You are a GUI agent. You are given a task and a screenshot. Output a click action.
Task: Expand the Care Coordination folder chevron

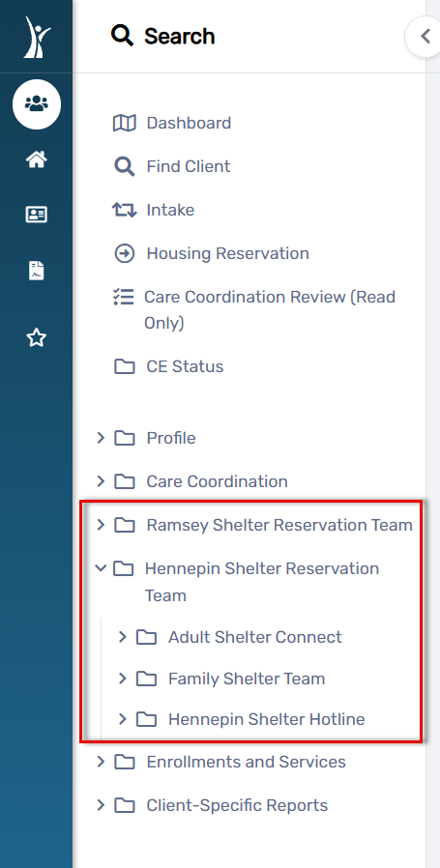(101, 481)
